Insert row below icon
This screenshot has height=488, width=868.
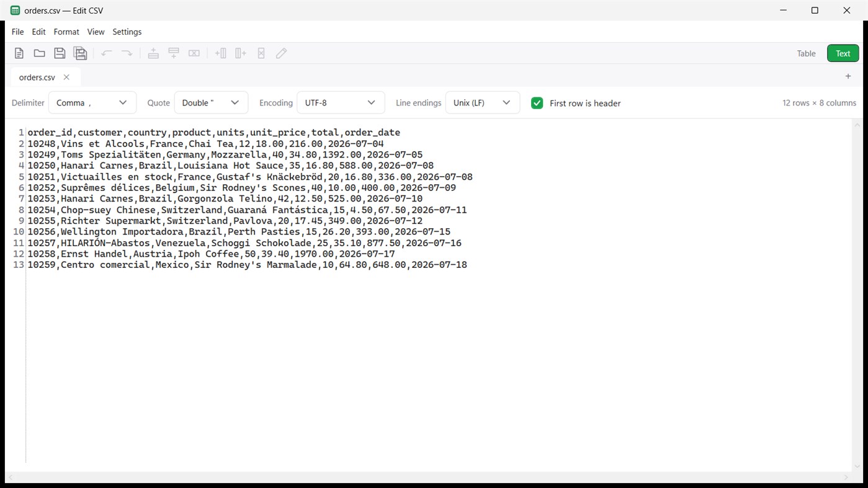click(174, 53)
